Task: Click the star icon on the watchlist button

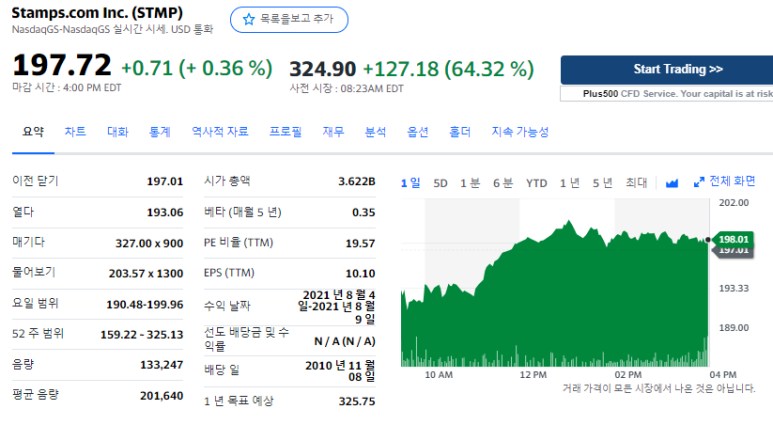Action: 248,19
